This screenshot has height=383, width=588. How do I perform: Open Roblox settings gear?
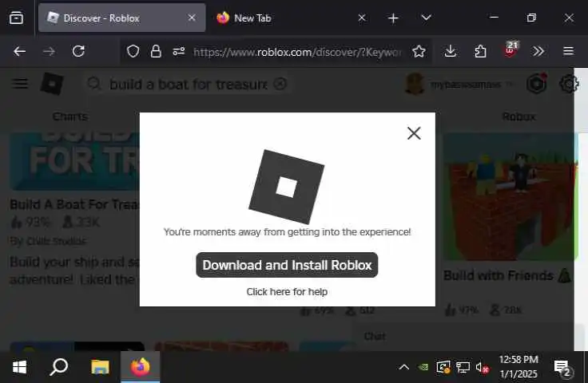click(569, 84)
